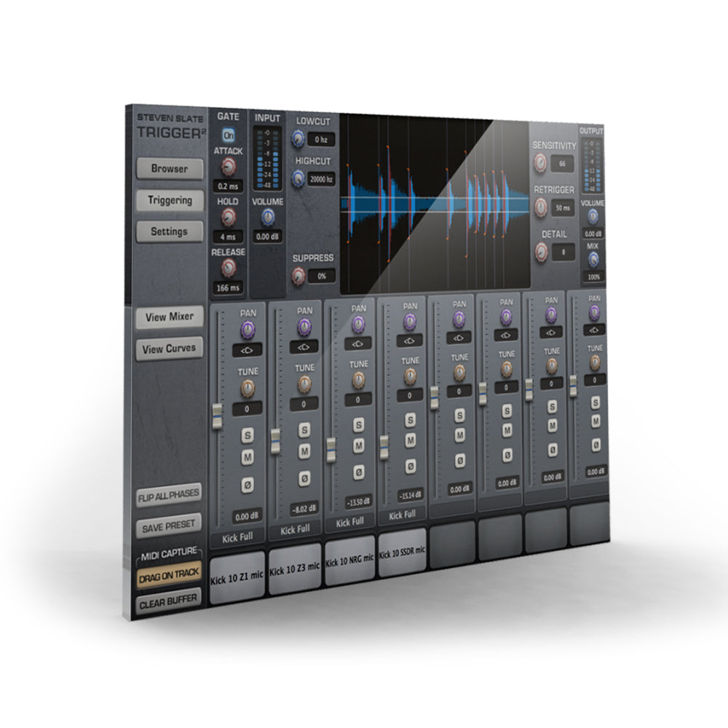Click the Kick 10 Z1 channel volume fader
Screen dimensions: 728x728
click(217, 416)
